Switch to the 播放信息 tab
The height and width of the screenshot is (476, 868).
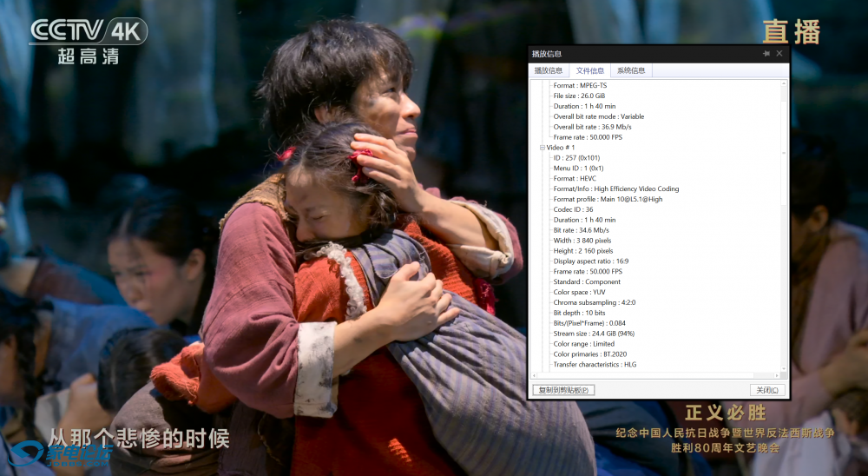[549, 70]
